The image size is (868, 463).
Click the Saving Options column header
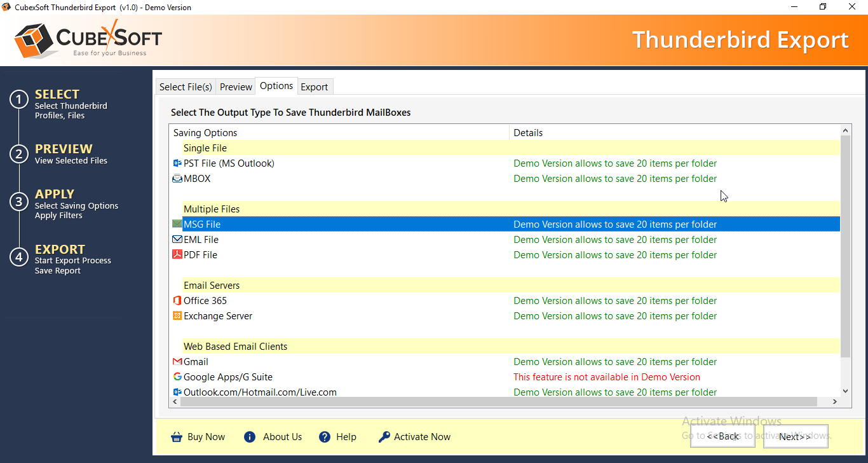pos(339,133)
